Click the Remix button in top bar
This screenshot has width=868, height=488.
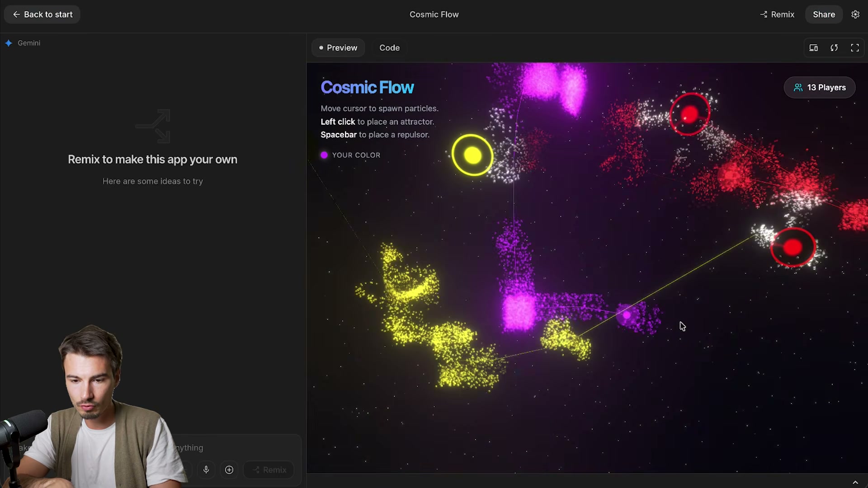tap(777, 14)
